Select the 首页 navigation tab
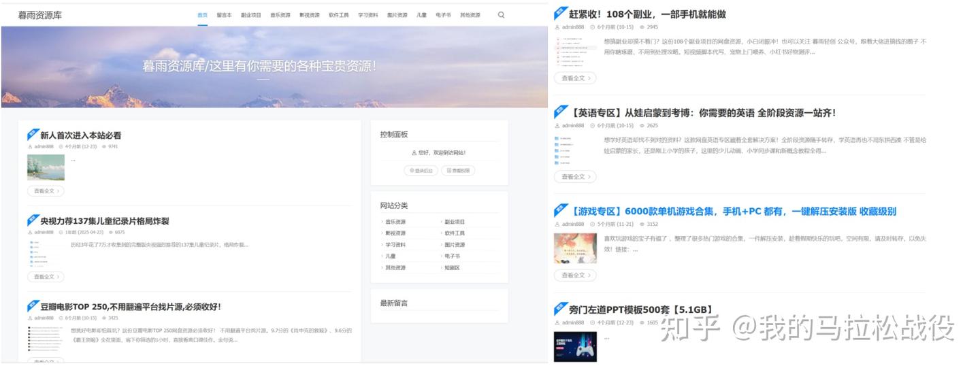This screenshot has width=980, height=368. click(x=203, y=15)
